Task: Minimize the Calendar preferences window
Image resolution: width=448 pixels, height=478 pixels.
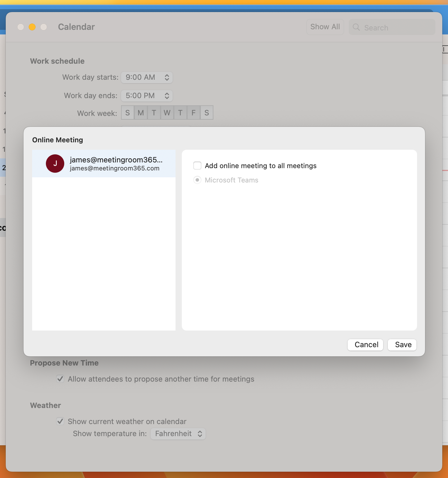Action: (32, 27)
